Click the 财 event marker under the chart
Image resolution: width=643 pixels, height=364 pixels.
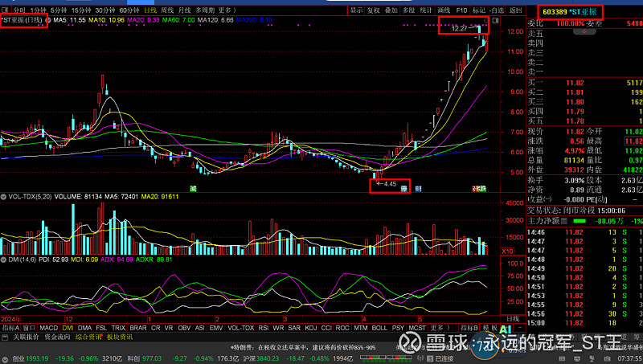pos(418,189)
